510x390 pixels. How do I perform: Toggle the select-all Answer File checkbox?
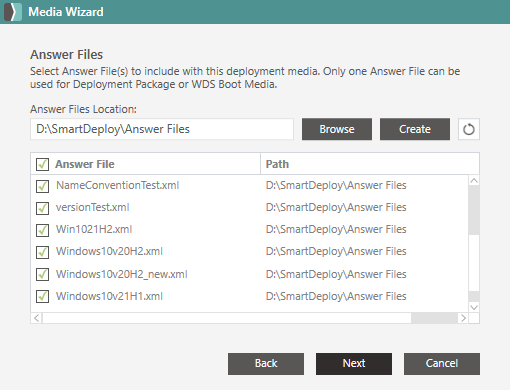(x=42, y=164)
